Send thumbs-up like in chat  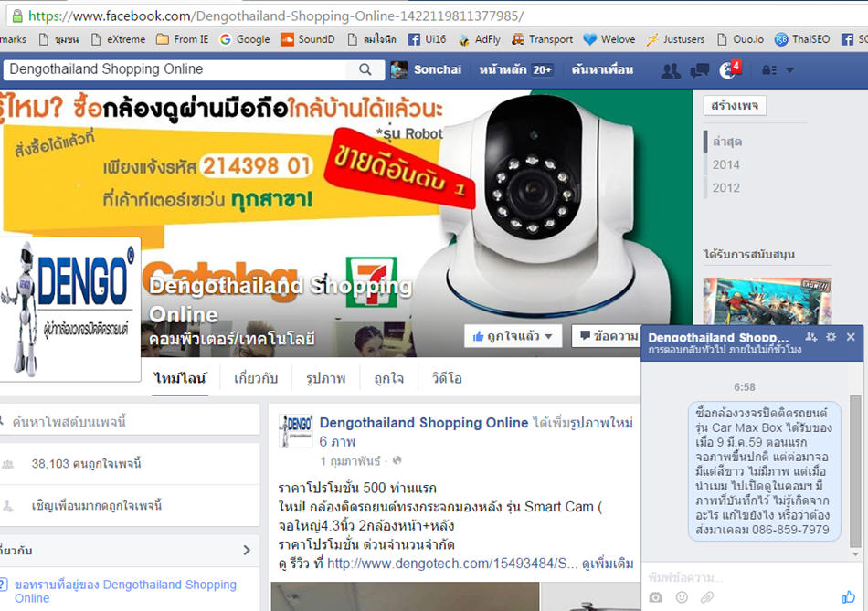tap(848, 597)
